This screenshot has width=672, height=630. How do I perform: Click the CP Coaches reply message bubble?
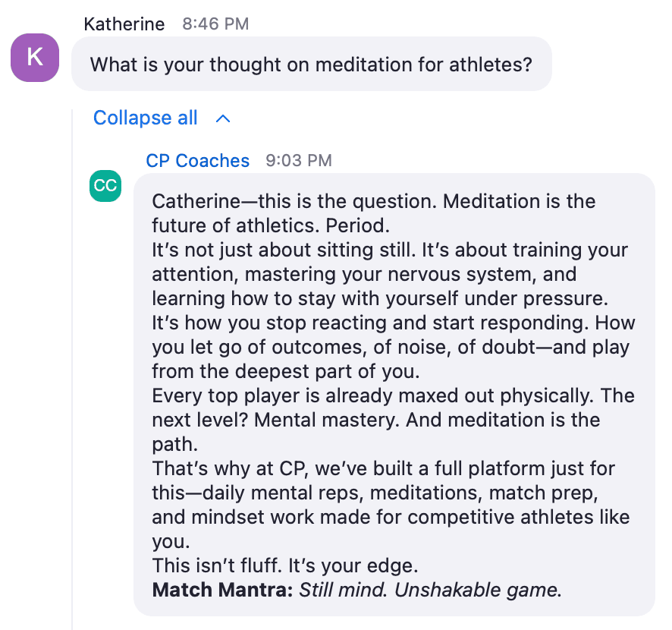[x=394, y=395]
